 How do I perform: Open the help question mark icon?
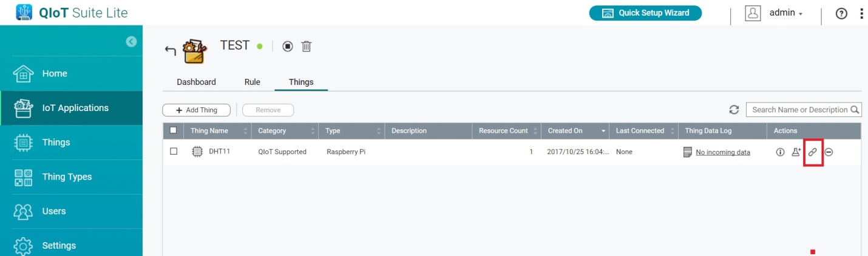[841, 13]
